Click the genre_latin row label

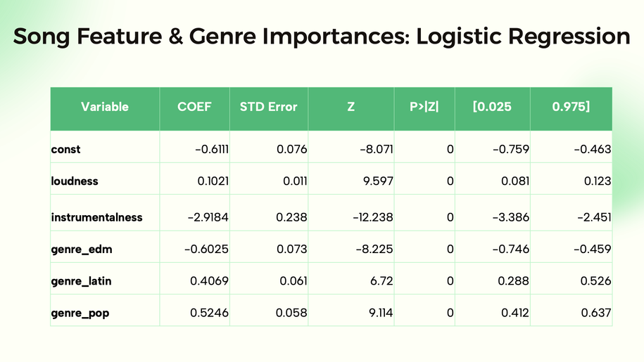point(81,281)
